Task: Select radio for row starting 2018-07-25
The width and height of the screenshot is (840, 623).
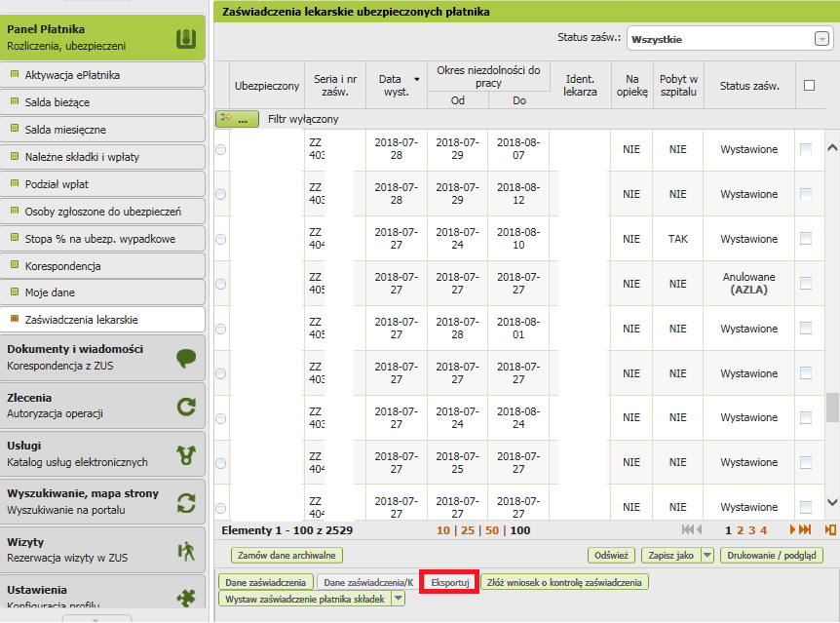Action: [x=220, y=463]
